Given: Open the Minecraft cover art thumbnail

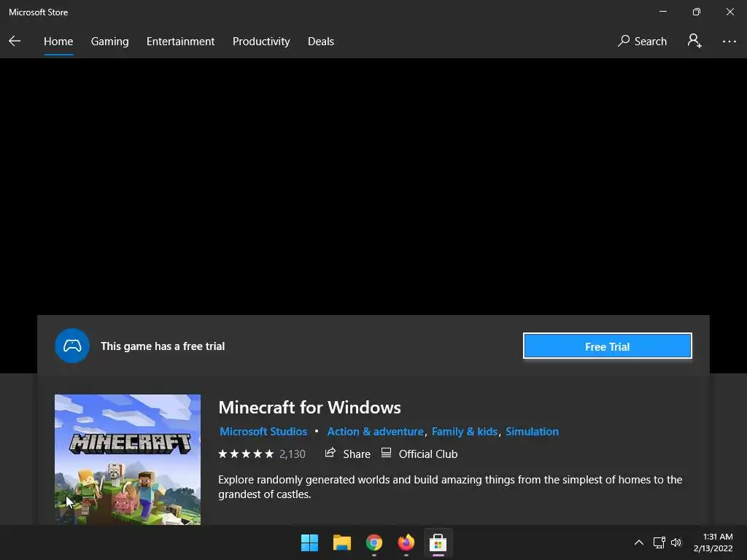Looking at the screenshot, I should (x=128, y=459).
